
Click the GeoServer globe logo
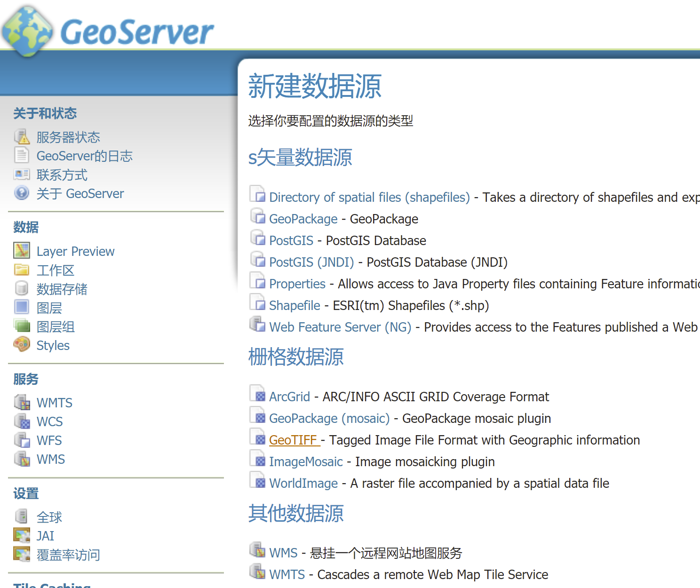click(x=27, y=31)
